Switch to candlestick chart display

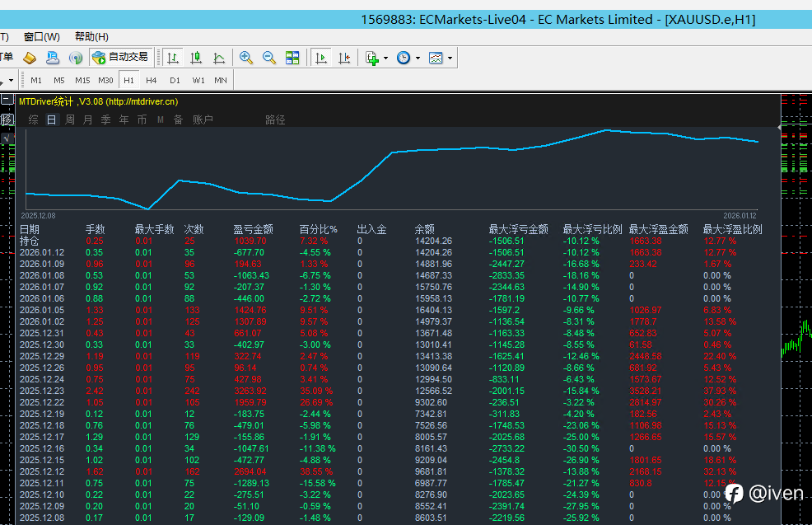coord(196,58)
